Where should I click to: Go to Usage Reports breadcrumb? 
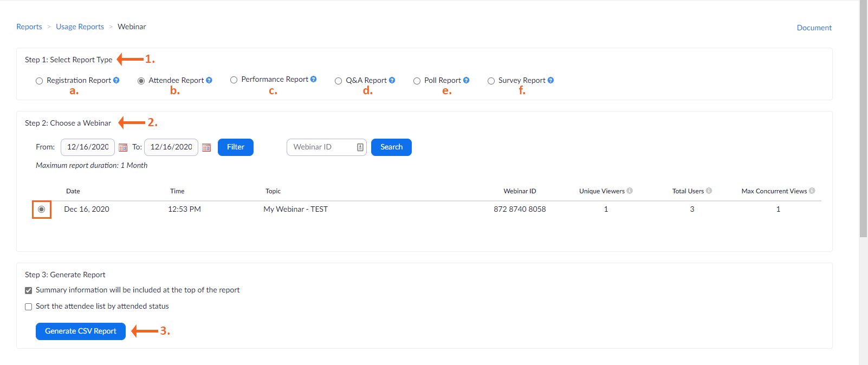[80, 27]
